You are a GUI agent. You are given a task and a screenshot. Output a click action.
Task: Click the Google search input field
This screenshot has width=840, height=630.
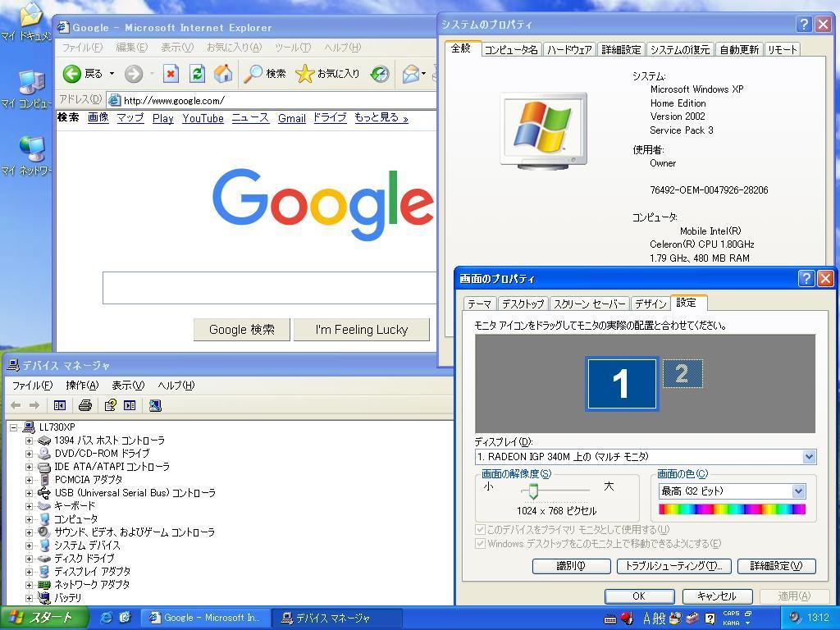[x=269, y=288]
